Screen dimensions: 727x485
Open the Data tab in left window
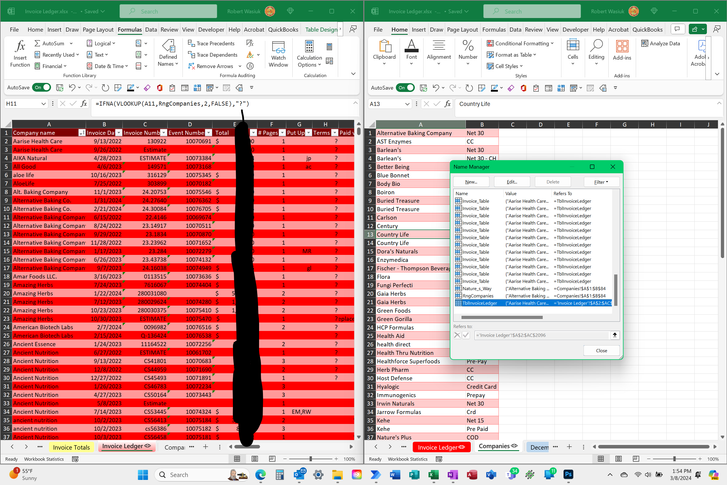click(x=151, y=29)
